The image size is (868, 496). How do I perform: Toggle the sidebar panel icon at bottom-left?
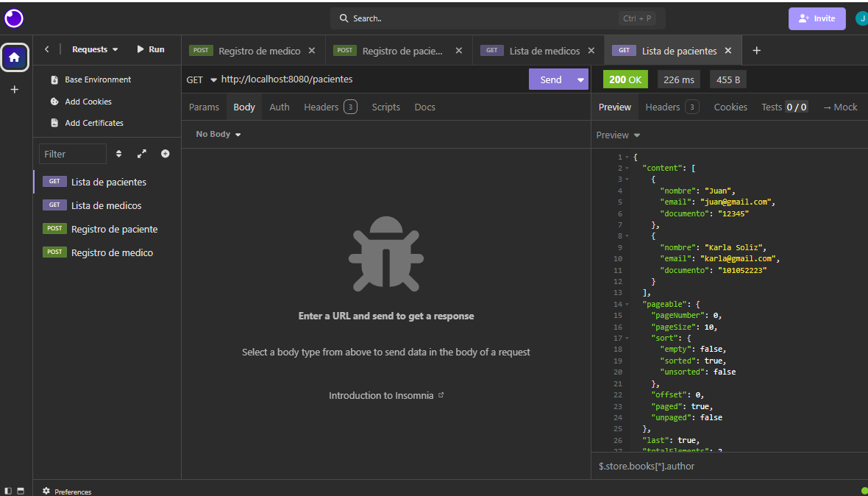pos(8,491)
